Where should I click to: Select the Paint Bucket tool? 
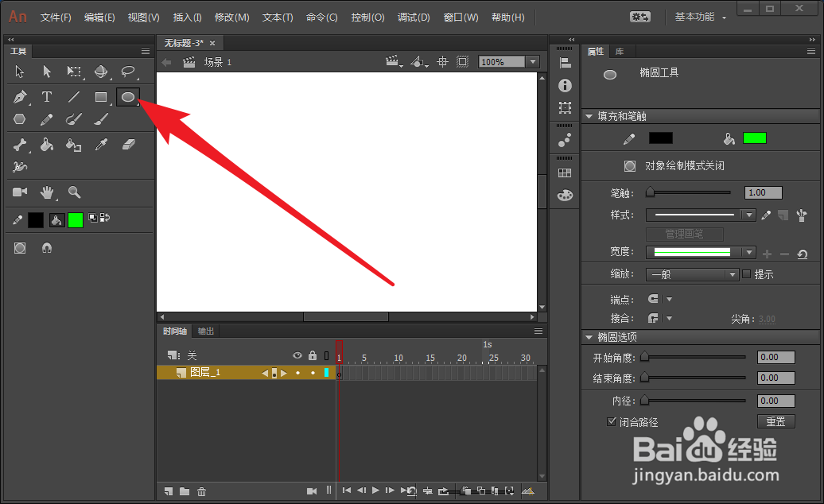[46, 145]
